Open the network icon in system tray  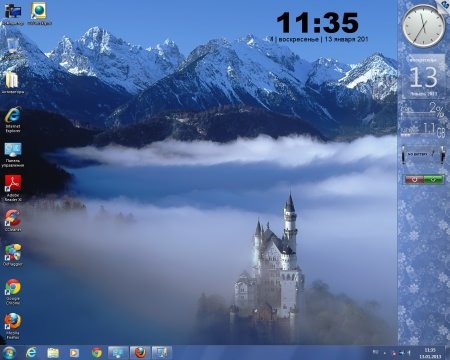pyautogui.click(x=401, y=353)
